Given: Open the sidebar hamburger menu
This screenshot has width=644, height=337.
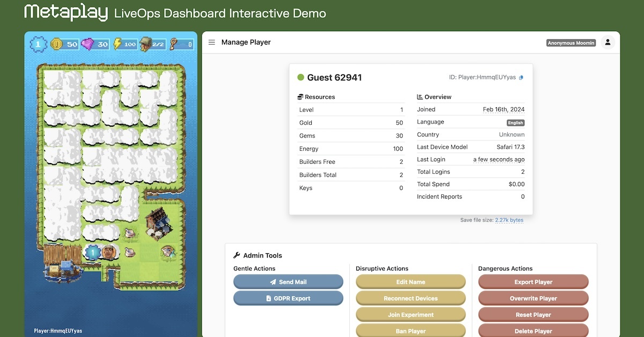Looking at the screenshot, I should 212,42.
